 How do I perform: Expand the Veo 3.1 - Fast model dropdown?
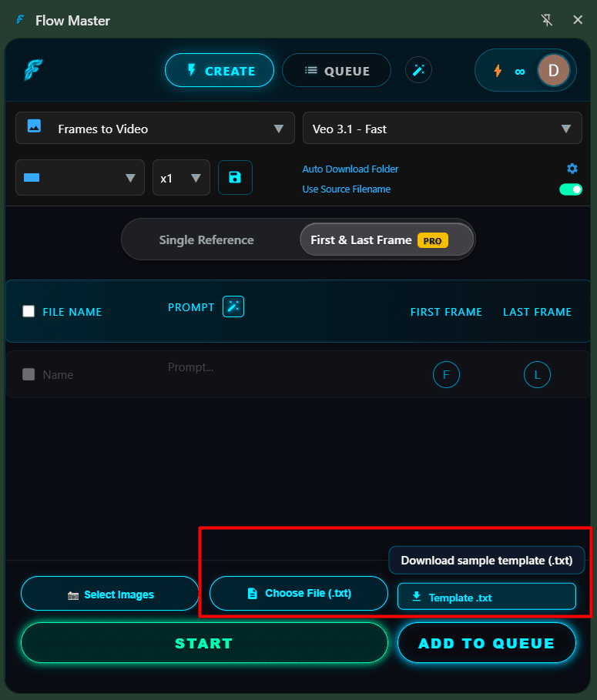click(x=442, y=129)
